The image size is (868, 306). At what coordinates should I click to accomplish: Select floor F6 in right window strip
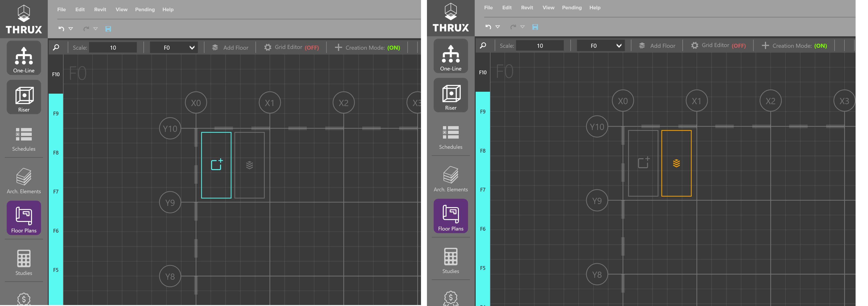[x=483, y=229]
